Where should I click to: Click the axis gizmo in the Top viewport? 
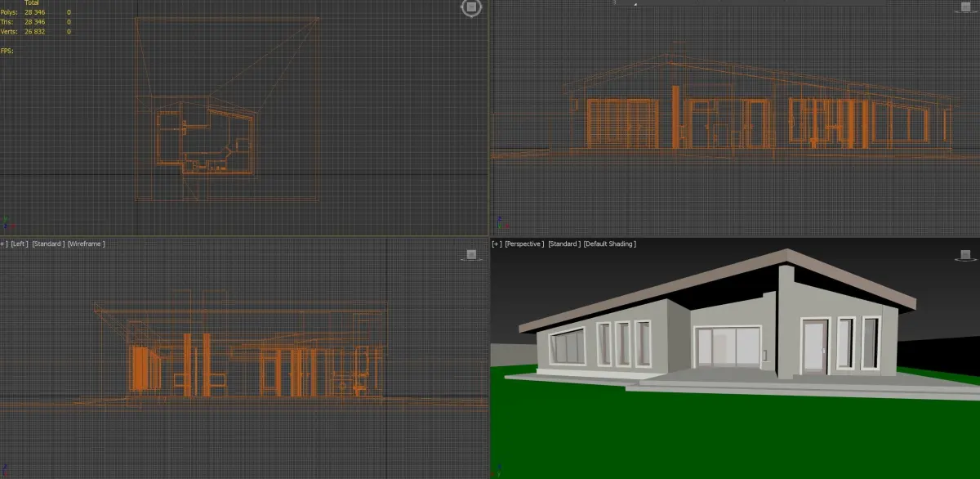tap(7, 222)
